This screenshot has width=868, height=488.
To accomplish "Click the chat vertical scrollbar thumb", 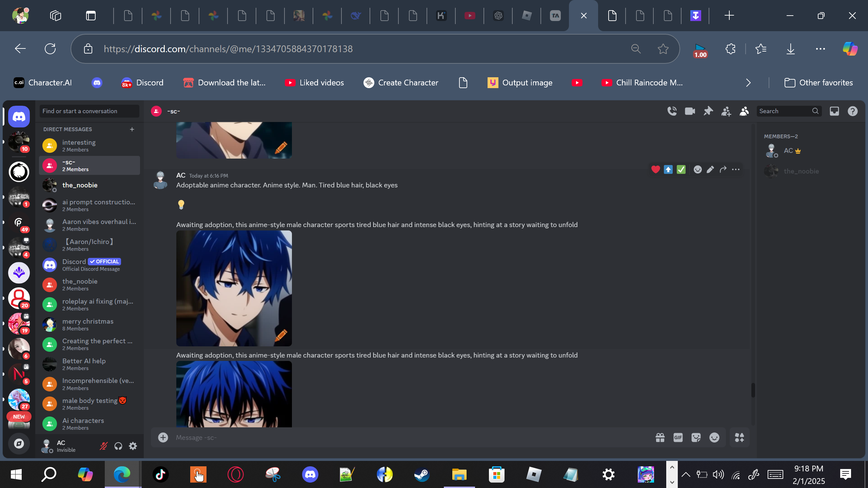I will click(x=753, y=390).
